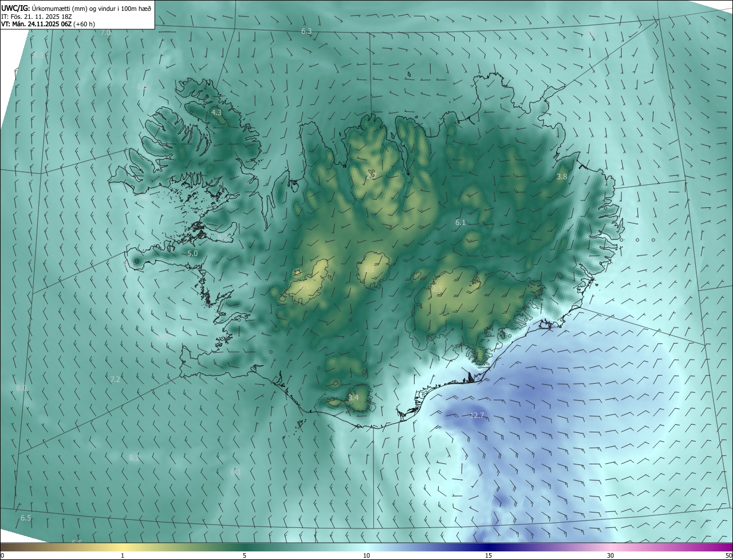The image size is (733, 560).
Task: Click the 4.3 value label in the Westfjords
Action: pos(216,113)
